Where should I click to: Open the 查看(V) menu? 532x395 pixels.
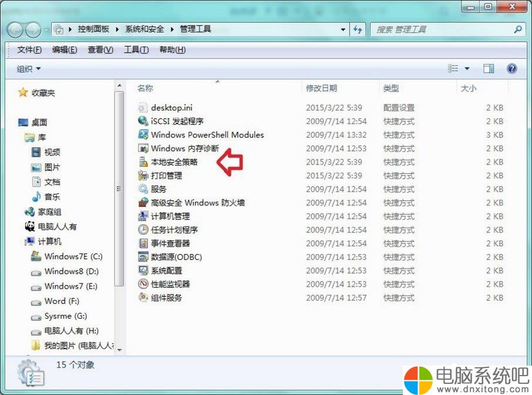(x=100, y=50)
